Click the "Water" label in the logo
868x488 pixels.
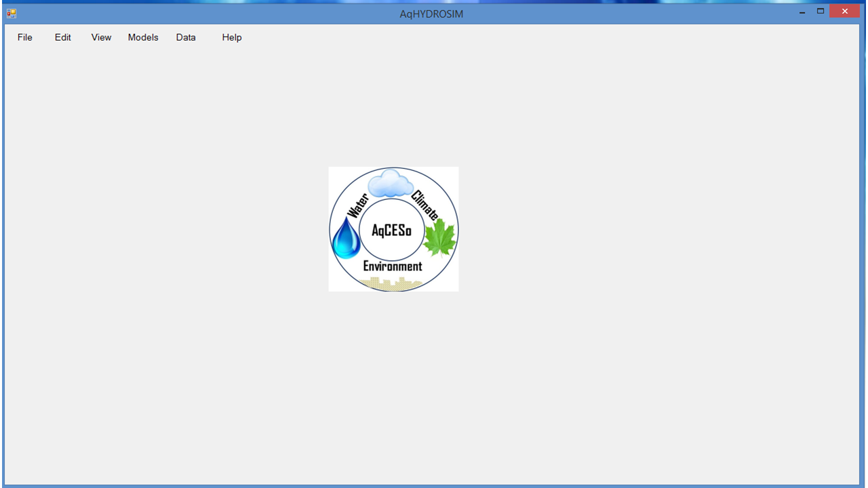[x=357, y=205]
